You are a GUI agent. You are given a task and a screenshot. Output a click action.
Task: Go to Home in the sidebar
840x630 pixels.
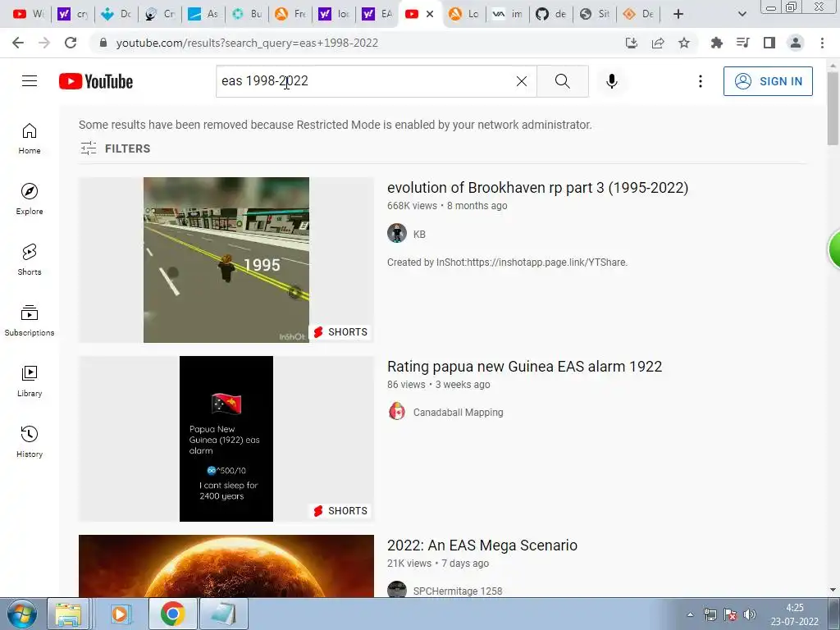pos(30,139)
